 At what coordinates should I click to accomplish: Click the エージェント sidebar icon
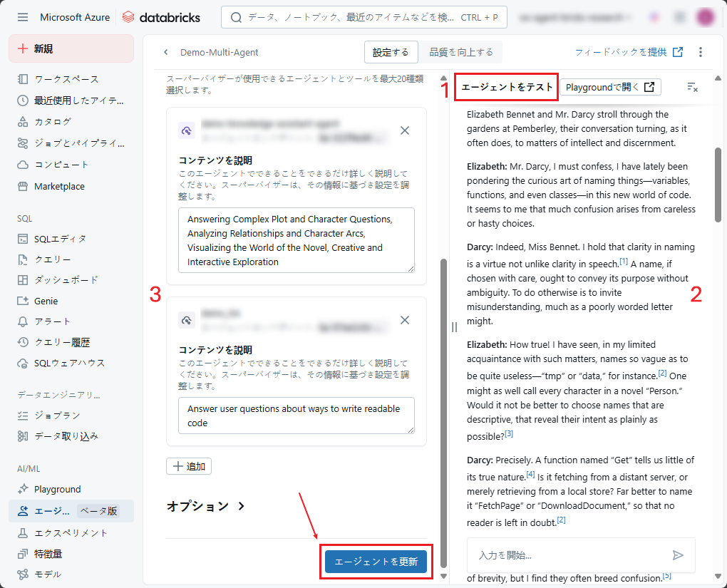[x=23, y=511]
